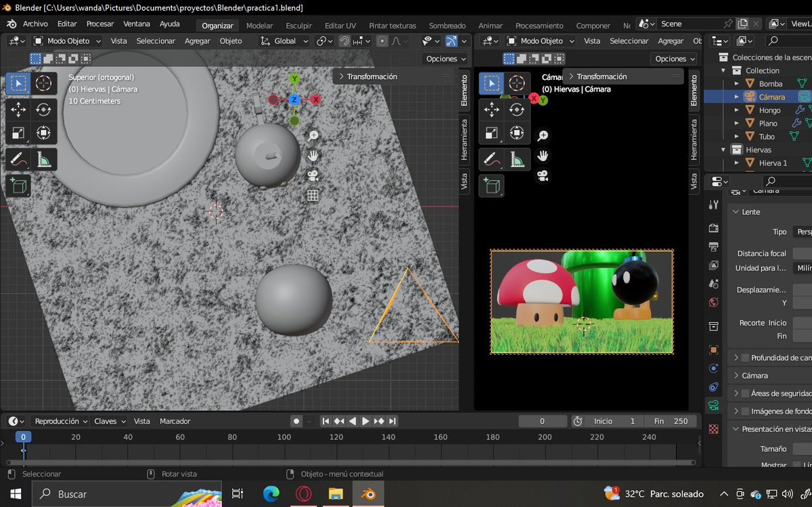
Task: Open Opera browser from taskbar
Action: [302, 494]
